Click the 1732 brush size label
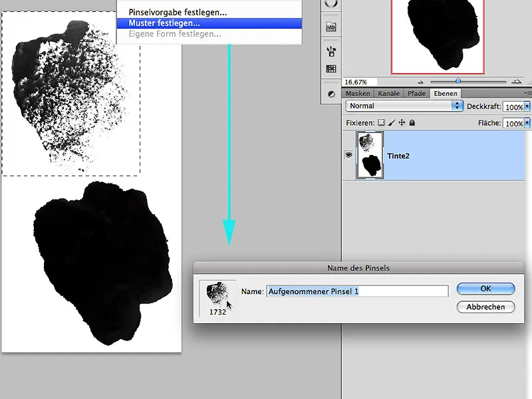Image resolution: width=532 pixels, height=399 pixels. (217, 312)
